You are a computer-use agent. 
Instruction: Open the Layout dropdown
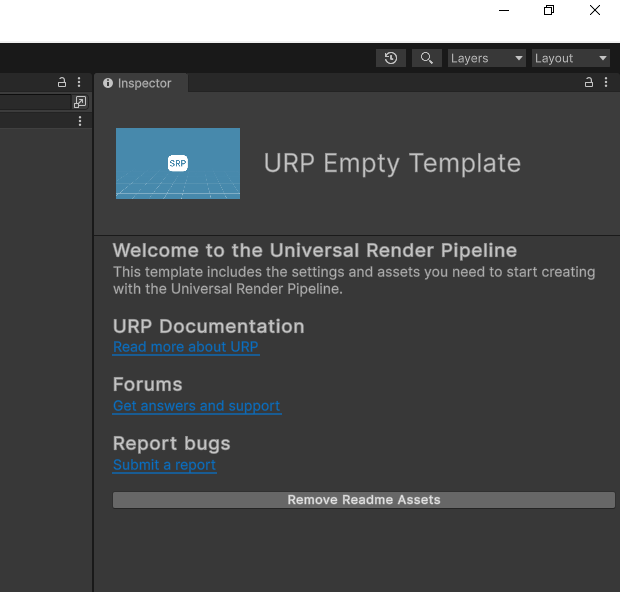click(571, 58)
